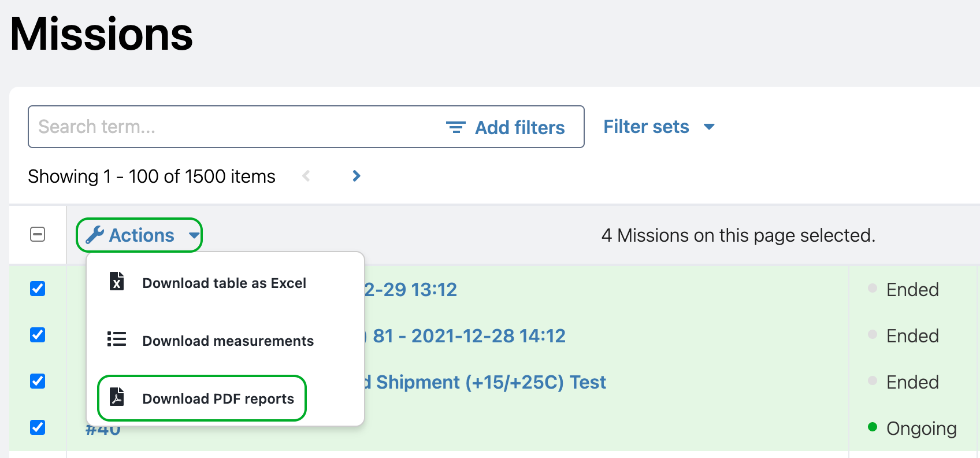Image resolution: width=980 pixels, height=458 pixels.
Task: Uncheck the checkbox for mission #40
Action: point(38,428)
